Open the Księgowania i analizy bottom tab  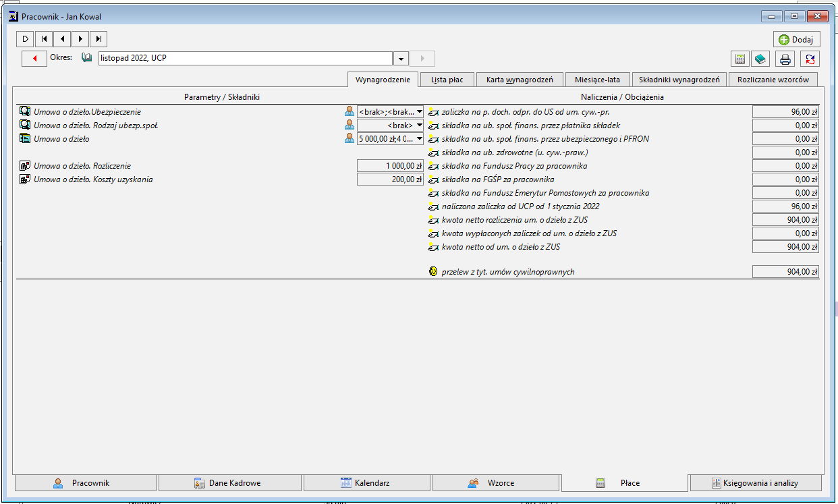(x=756, y=483)
